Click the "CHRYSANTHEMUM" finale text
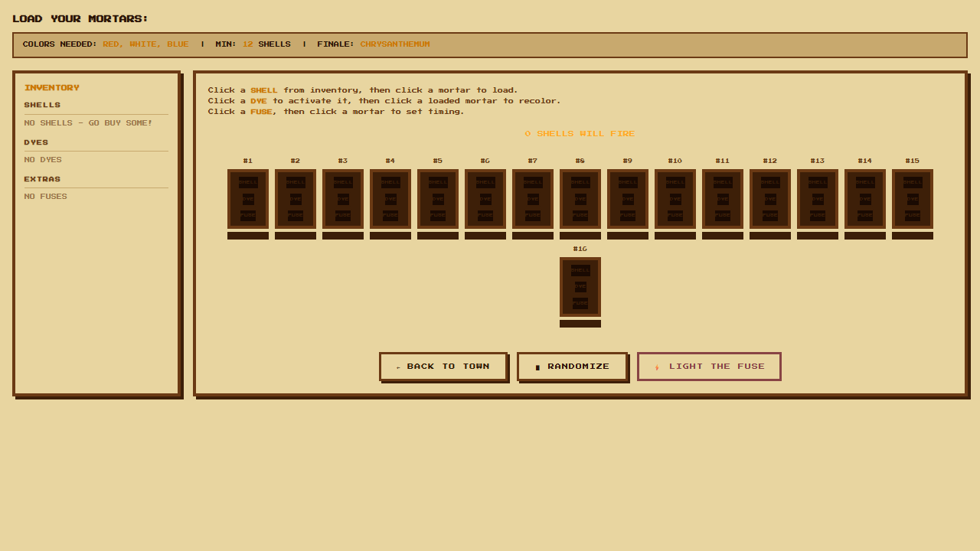The image size is (980, 551). point(395,44)
